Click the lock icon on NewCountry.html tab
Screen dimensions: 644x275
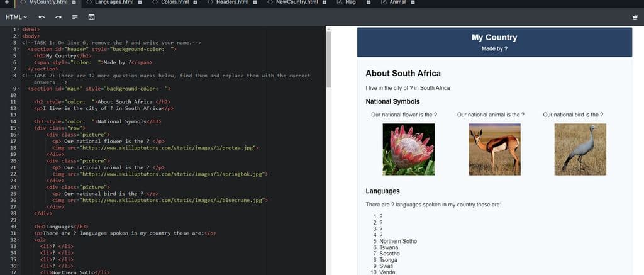(324, 3)
